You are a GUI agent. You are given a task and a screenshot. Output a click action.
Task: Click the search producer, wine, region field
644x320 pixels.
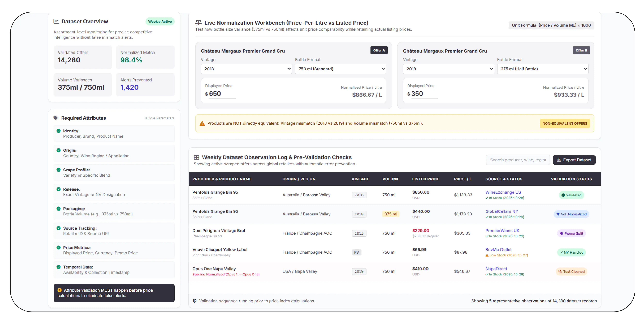point(517,160)
